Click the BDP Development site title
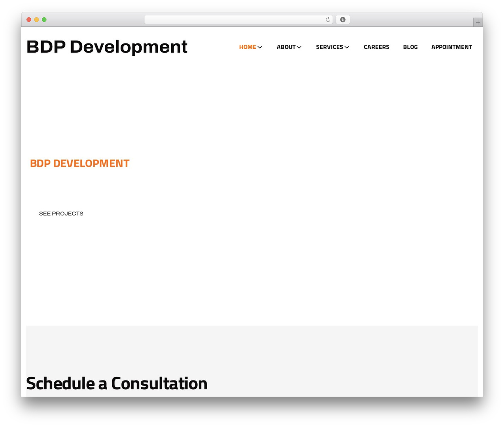504x427 pixels. click(107, 46)
